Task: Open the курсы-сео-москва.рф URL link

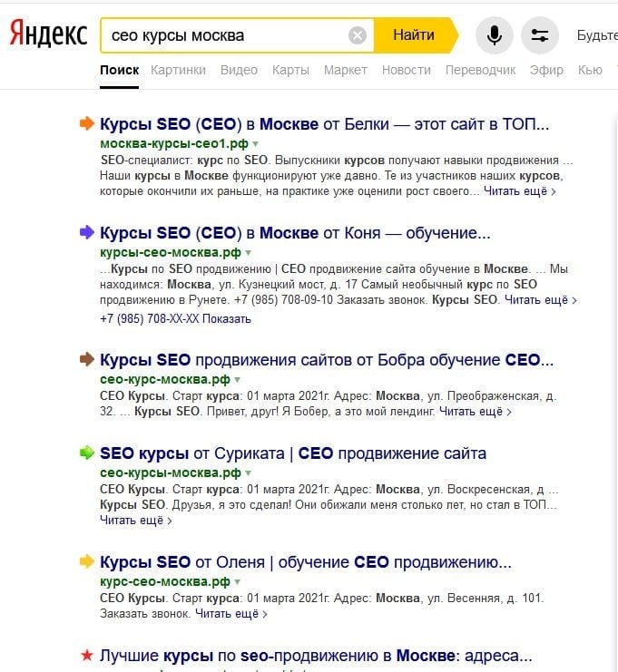Action: coord(171,252)
